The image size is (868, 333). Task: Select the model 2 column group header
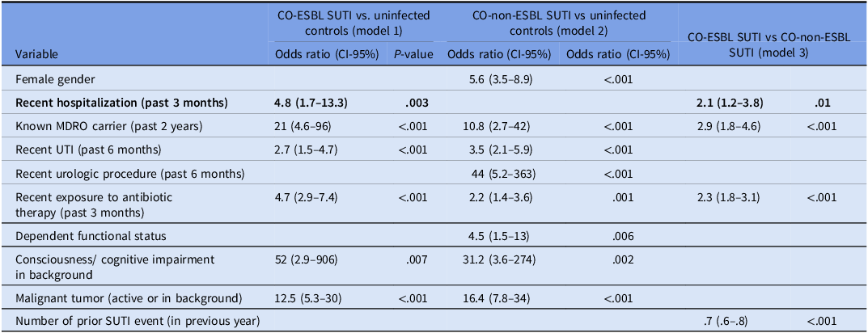coord(557,22)
